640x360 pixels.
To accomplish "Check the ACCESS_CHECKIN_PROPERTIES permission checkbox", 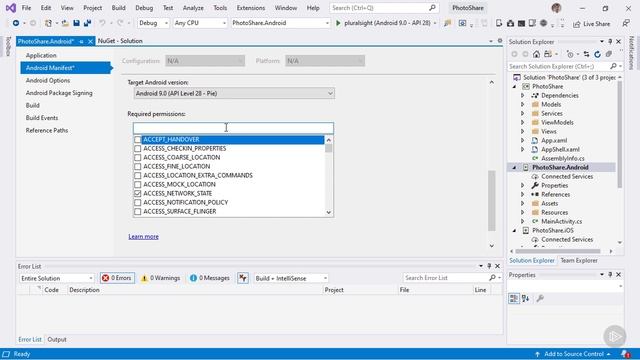I will point(138,149).
